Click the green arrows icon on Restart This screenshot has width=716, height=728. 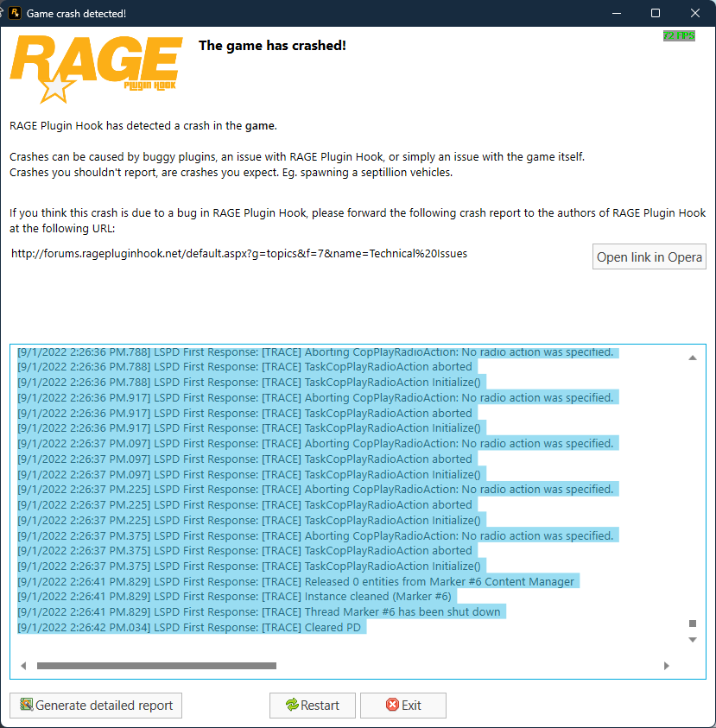coord(292,705)
